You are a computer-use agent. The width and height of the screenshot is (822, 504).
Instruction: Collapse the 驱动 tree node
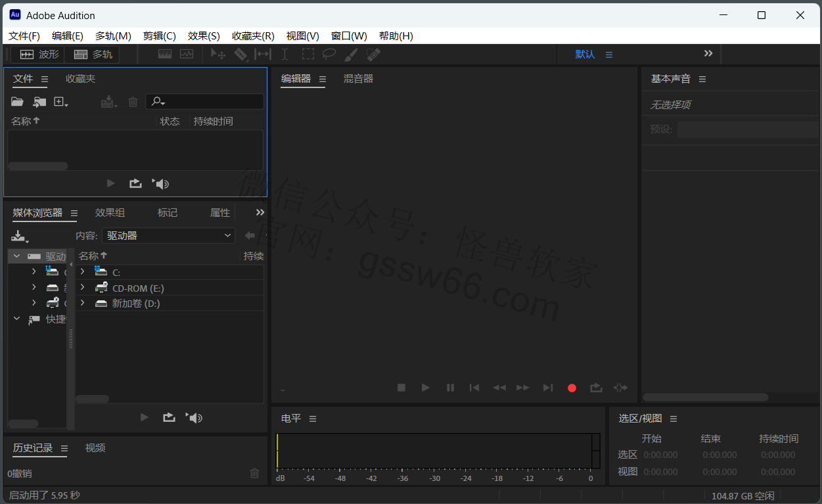[17, 256]
